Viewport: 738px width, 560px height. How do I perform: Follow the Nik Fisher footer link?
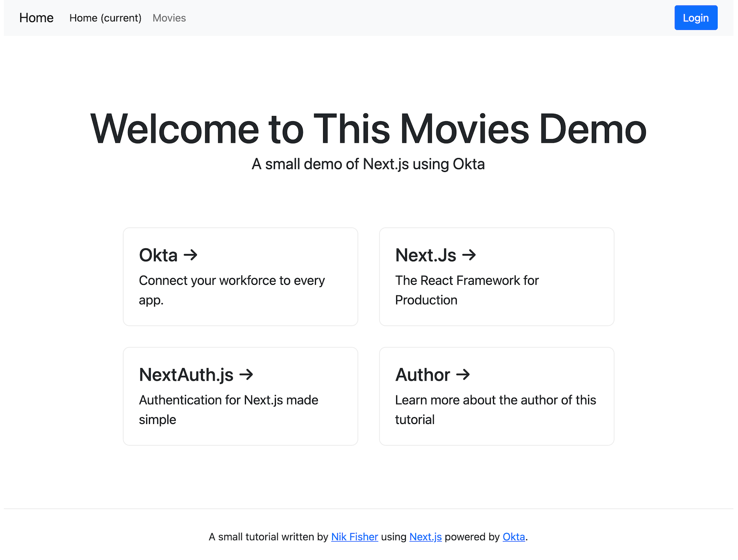tap(354, 537)
